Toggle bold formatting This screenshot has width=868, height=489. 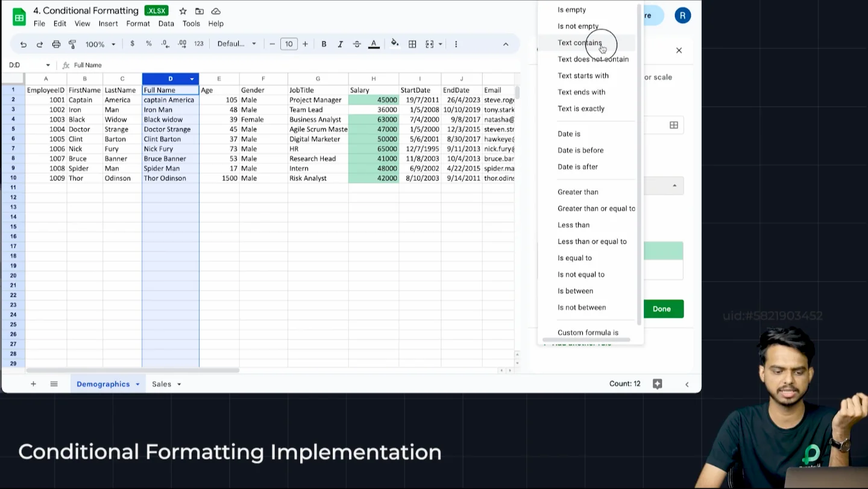pos(324,44)
